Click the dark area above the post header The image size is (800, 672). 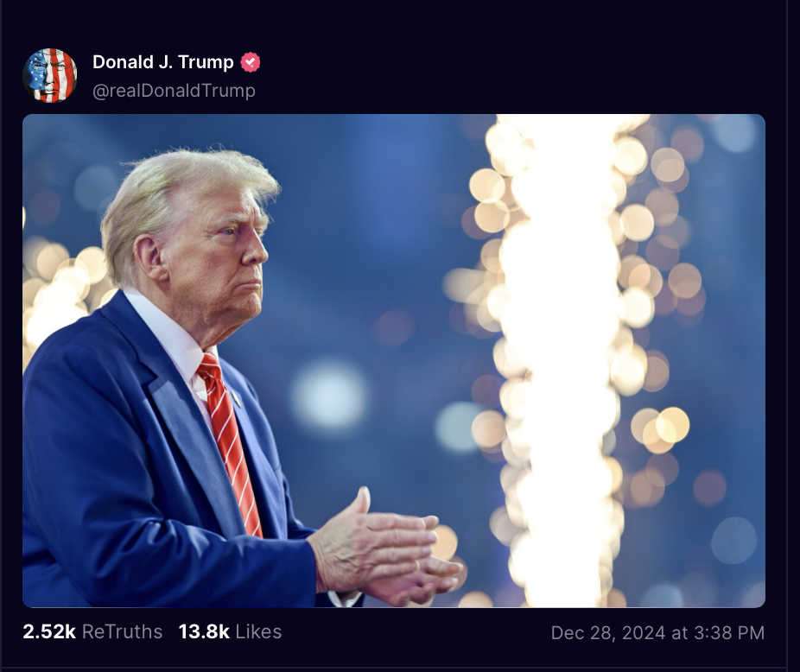[393, 23]
